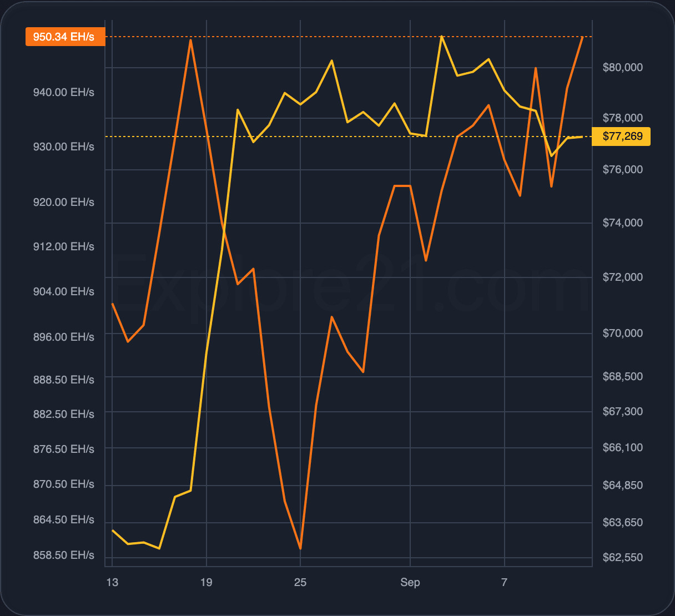Select the date label 7 on the time axis
Image resolution: width=675 pixels, height=616 pixels.
pos(504,583)
